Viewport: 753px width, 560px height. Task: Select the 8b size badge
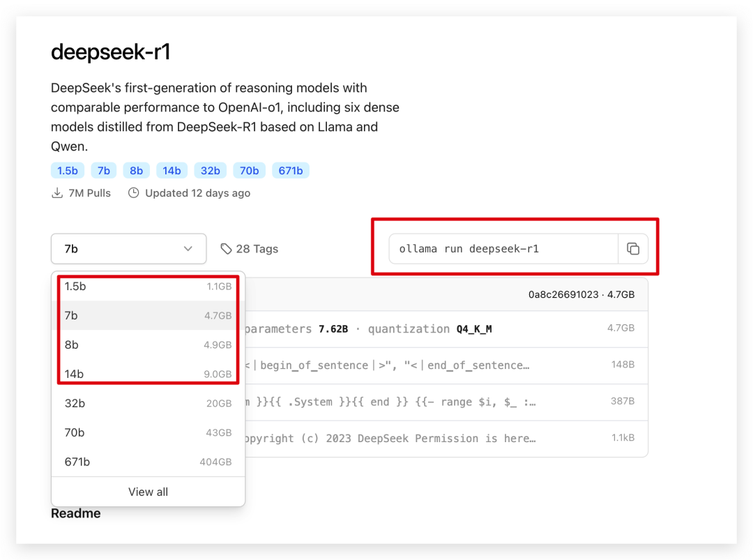[x=136, y=170]
